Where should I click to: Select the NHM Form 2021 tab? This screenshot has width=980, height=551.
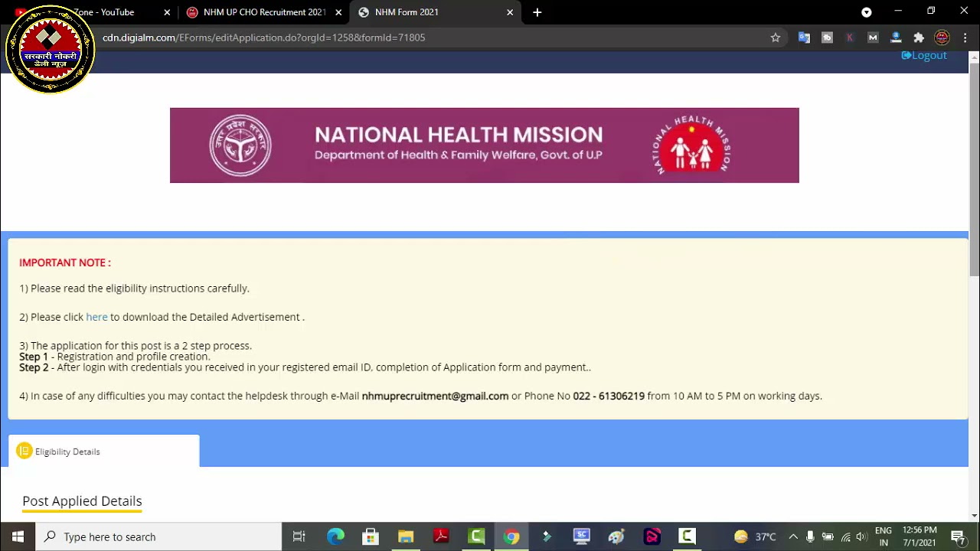pyautogui.click(x=435, y=12)
